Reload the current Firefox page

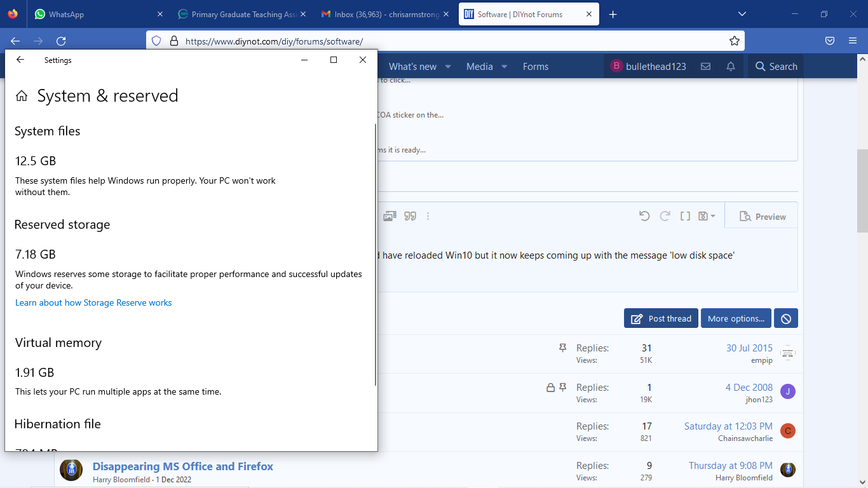pyautogui.click(x=61, y=41)
